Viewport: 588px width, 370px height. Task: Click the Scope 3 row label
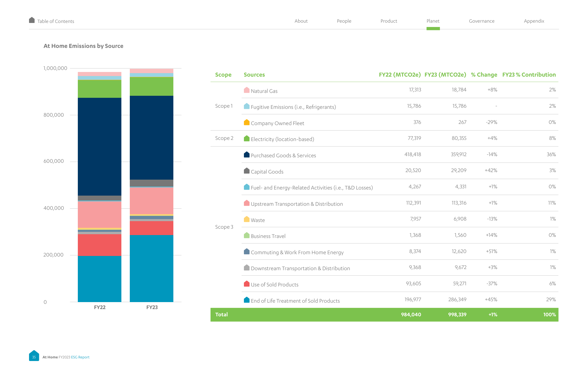pyautogui.click(x=224, y=227)
